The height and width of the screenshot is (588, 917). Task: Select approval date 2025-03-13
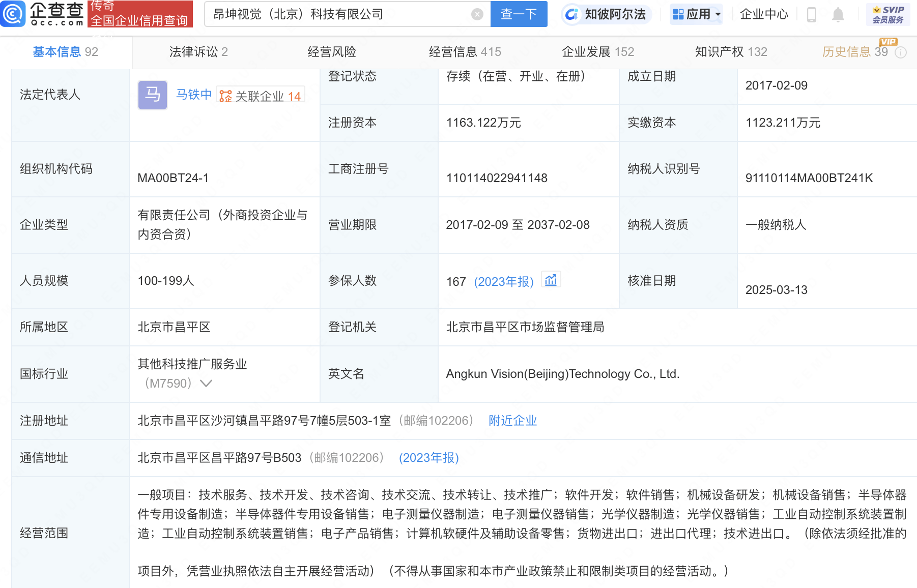(x=777, y=290)
